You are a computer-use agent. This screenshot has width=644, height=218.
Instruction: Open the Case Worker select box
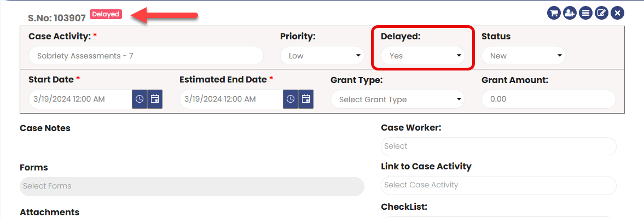498,146
